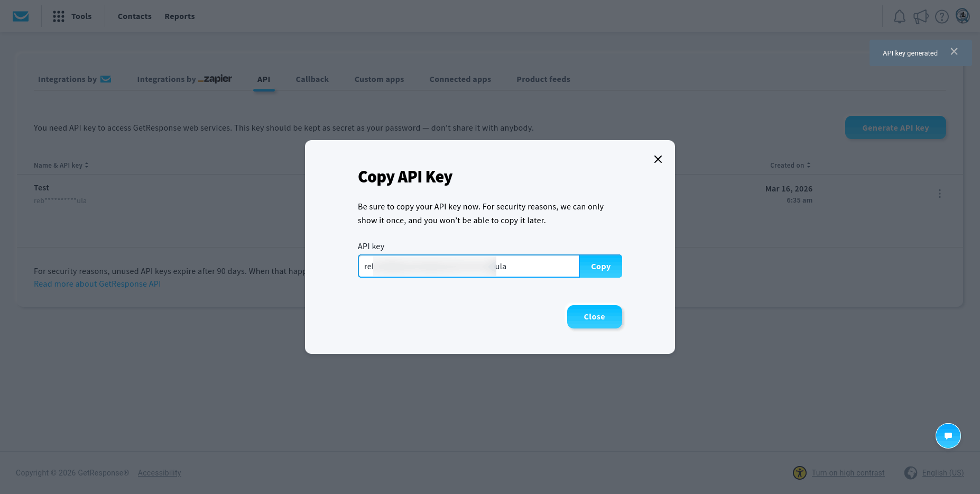Close the Copy API Key dialog with X
Viewport: 980px width, 494px height.
[x=658, y=159]
